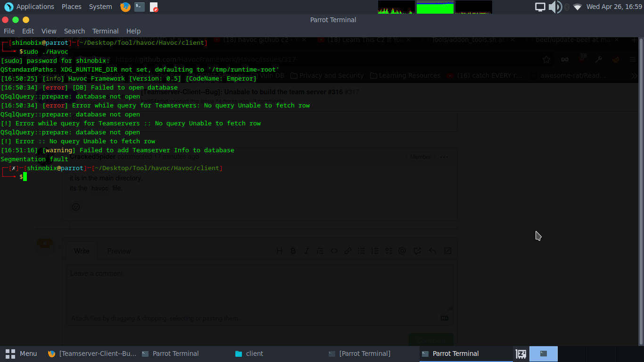This screenshot has width=644, height=362.
Task: Add a bulleted list to the comment
Action: pos(361,251)
